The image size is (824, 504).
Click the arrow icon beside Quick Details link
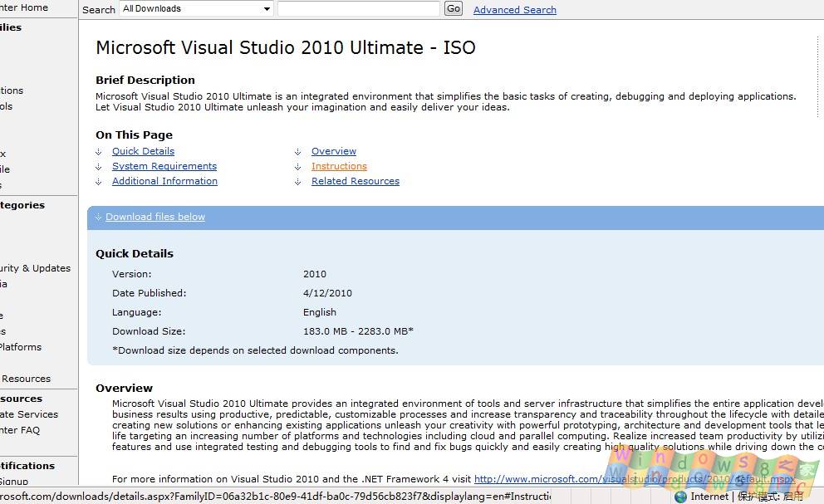(x=98, y=152)
